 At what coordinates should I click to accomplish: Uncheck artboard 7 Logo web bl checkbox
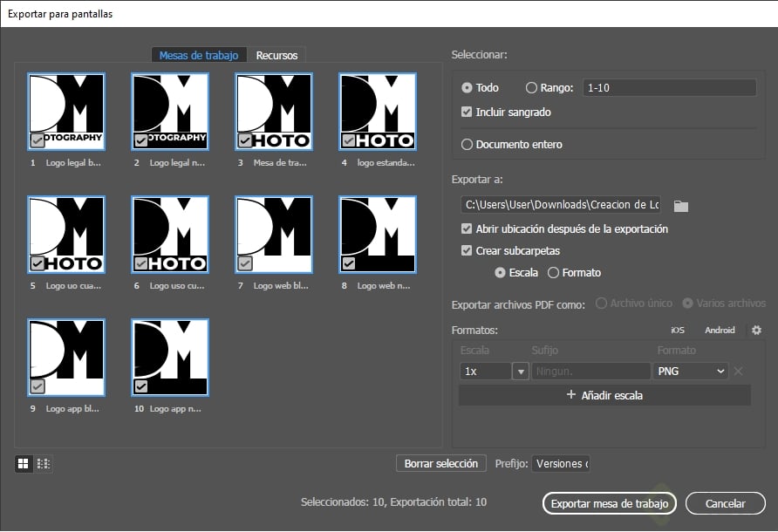[245, 263]
